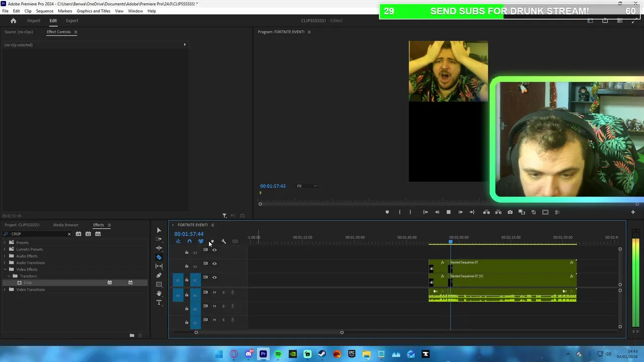Click the Home icon in the workspace bar
644x362 pixels.
pos(14,21)
